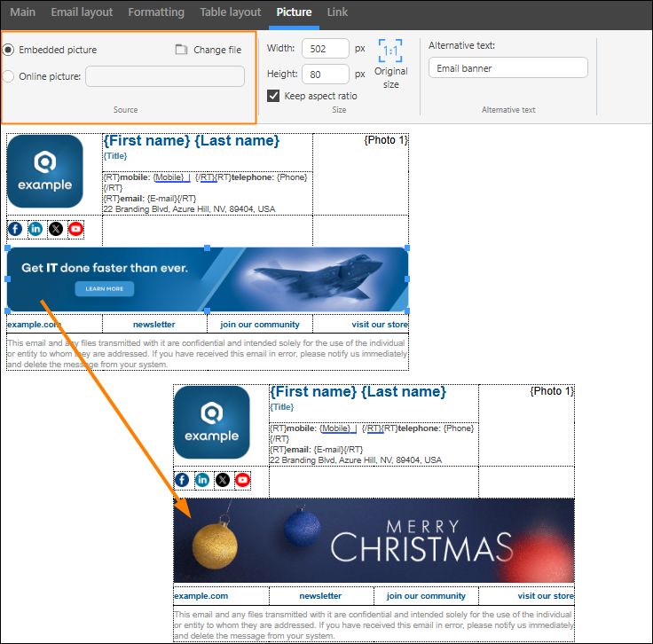Click the {Mobile} placeholder in upper signature
The width and height of the screenshot is (653, 644).
tap(169, 177)
